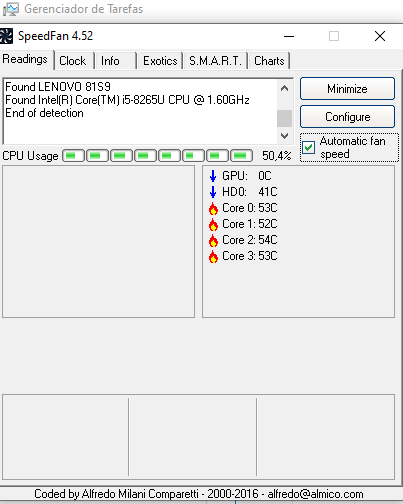Screen dimensions: 403x504
Task: Click the first CPU Usage bar
Action: pyautogui.click(x=74, y=156)
